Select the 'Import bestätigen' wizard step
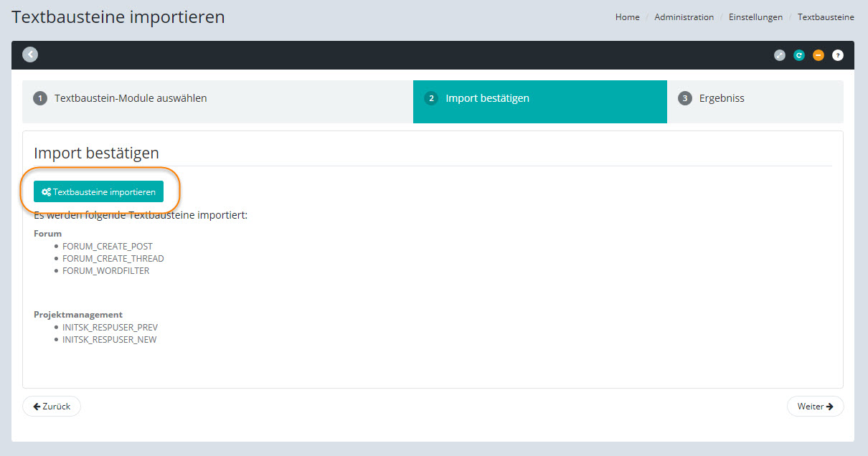Image resolution: width=868 pixels, height=456 pixels. point(487,98)
